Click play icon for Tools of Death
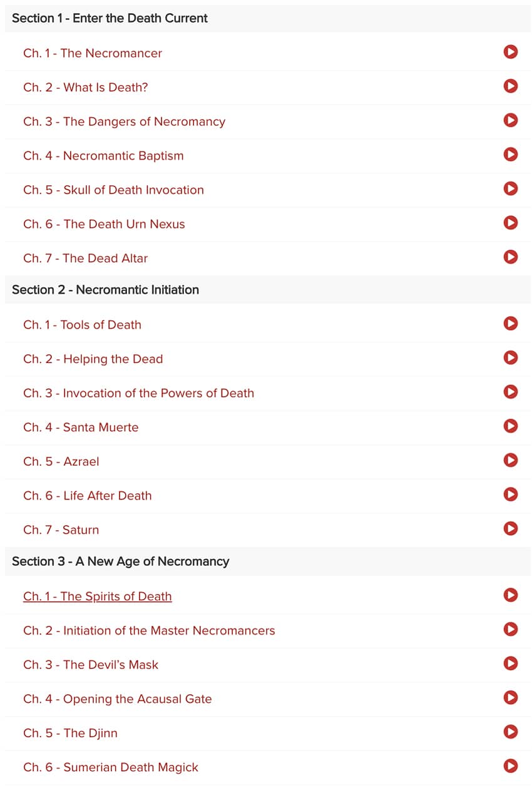Screen dimensions: 532x788 click(x=510, y=323)
